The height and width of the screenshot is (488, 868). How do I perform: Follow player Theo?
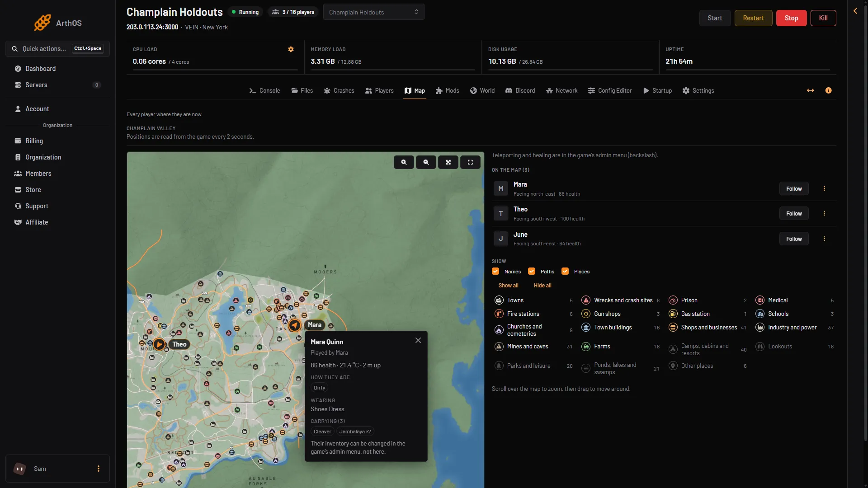(x=794, y=213)
